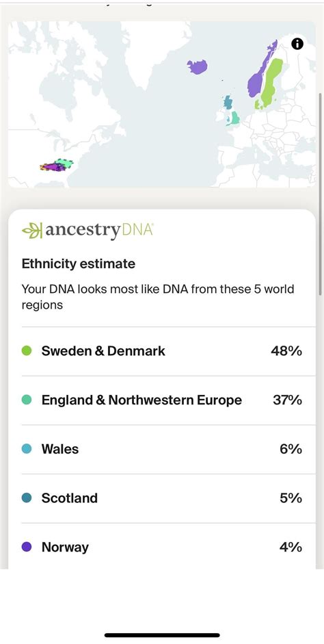Image resolution: width=324 pixels, height=644 pixels.
Task: Click the vertical scrollbar on right edge
Action: [321, 193]
